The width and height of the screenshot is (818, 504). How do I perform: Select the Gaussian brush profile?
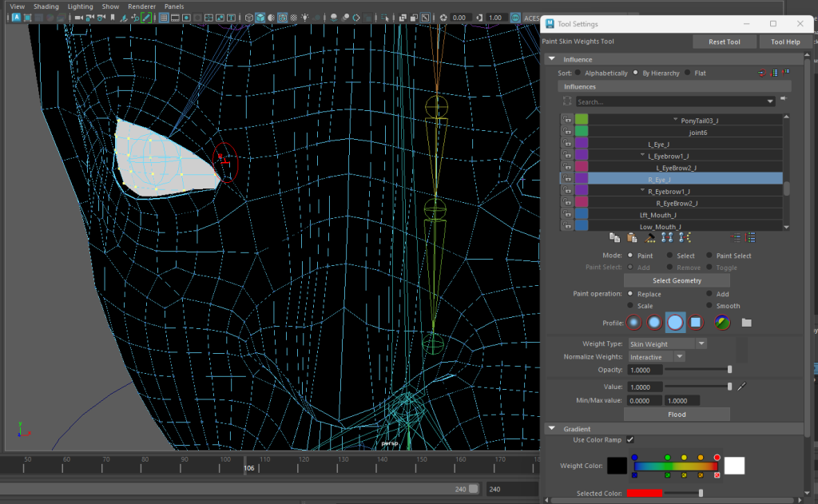(634, 323)
